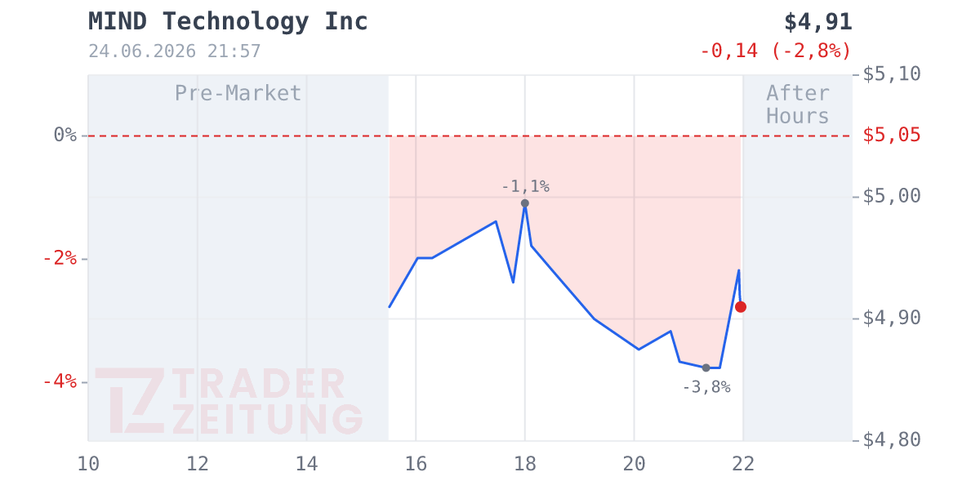Screen dimensions: 980x490
Task: Click the 22 hour tick label
Action: [743, 464]
